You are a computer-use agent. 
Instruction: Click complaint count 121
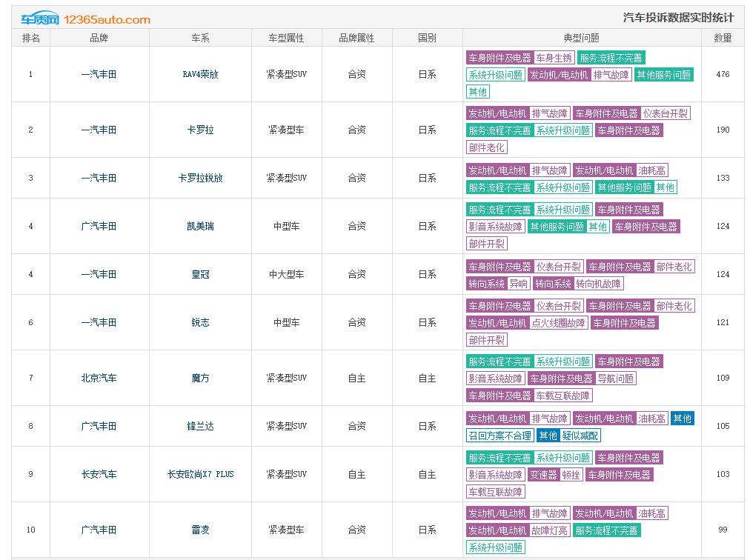coord(723,322)
